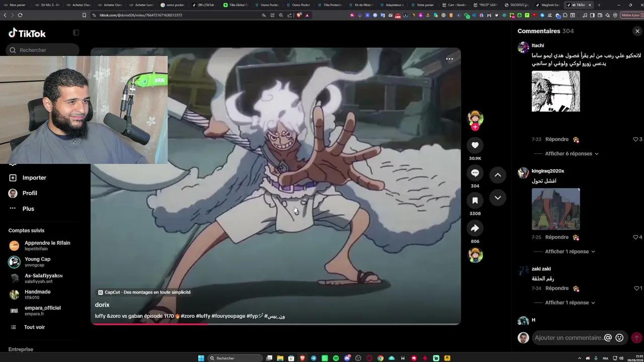Expand 'Afficher 1 réponse' under kingiraq2020x's comment
The height and width of the screenshot is (362, 644).
(570, 251)
